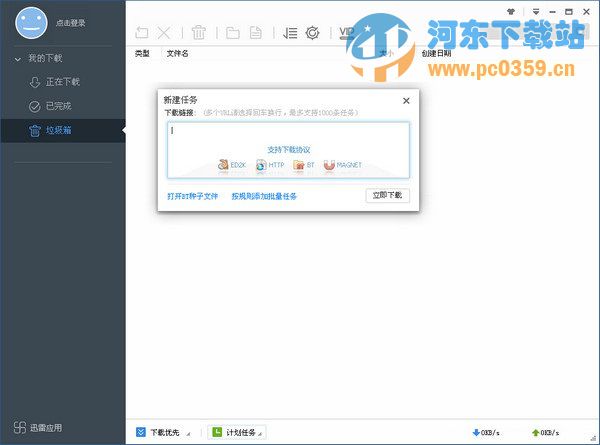Close the 新建任务 dialog

tap(406, 101)
